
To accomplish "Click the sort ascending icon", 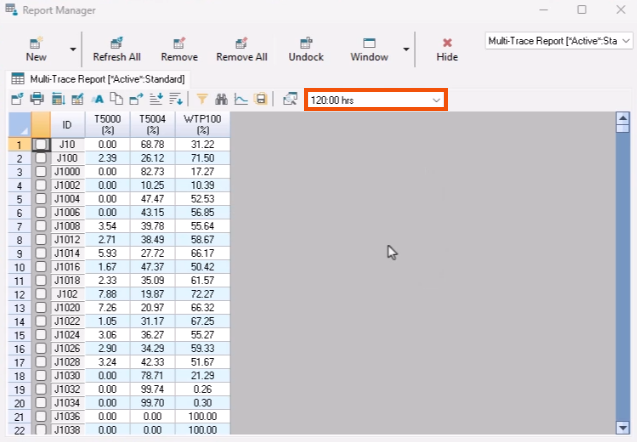I will pyautogui.click(x=156, y=99).
